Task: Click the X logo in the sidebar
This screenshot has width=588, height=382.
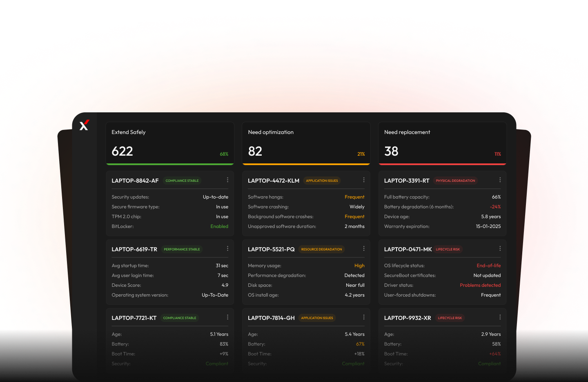Action: click(84, 125)
